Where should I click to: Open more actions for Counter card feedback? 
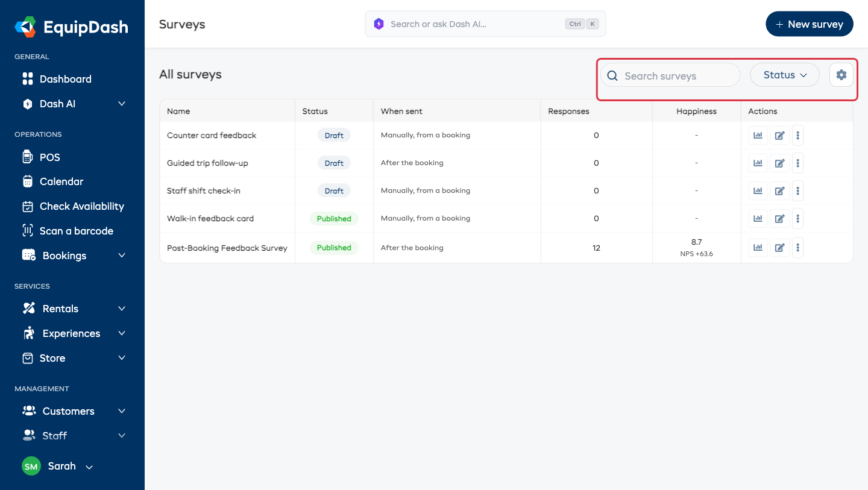tap(797, 136)
